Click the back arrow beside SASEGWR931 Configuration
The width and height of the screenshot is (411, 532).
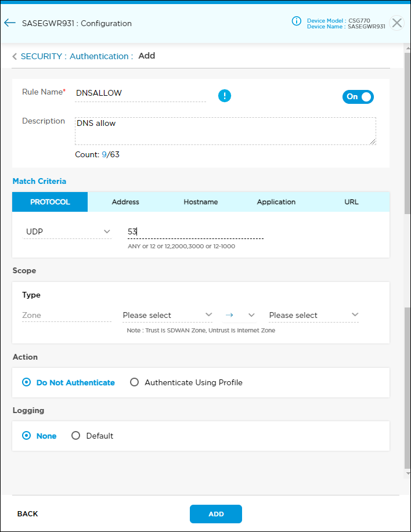[x=9, y=23]
